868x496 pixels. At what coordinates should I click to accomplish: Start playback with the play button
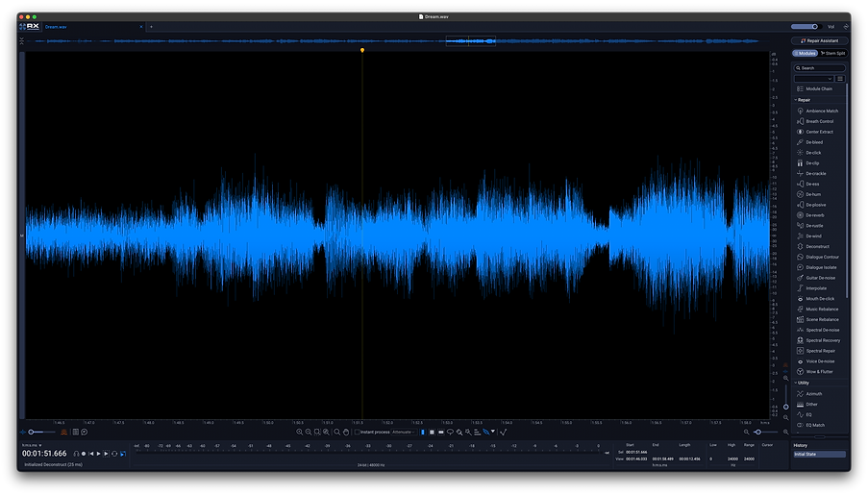99,454
